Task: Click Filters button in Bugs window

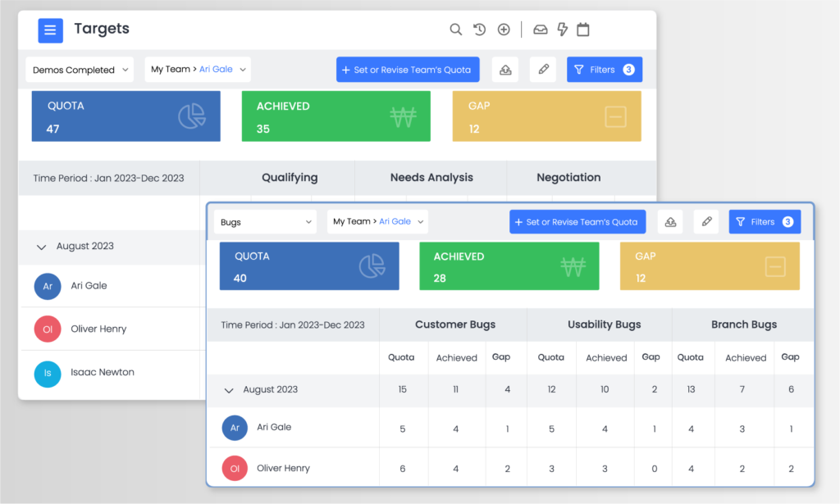Action: (x=765, y=222)
